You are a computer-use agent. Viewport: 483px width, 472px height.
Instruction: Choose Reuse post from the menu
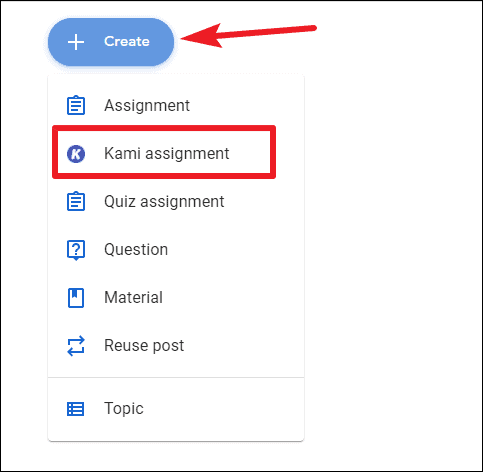pyautogui.click(x=176, y=346)
